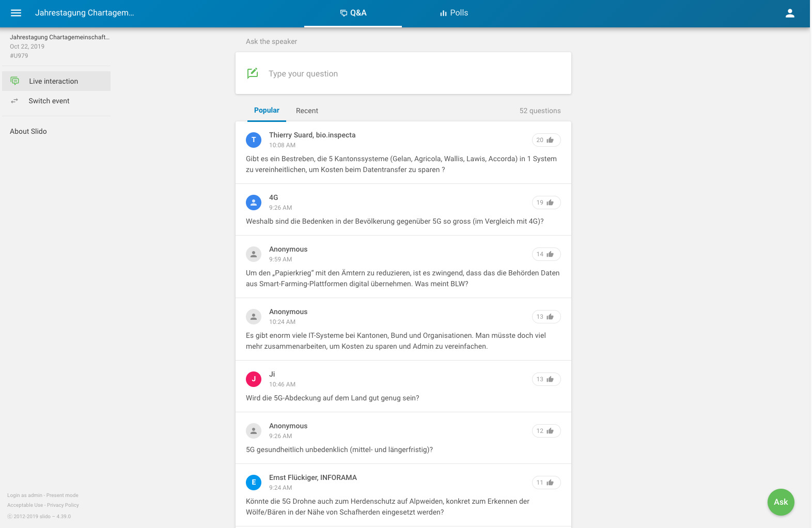
Task: Click Thierry Suard's blue T avatar
Action: coord(253,140)
